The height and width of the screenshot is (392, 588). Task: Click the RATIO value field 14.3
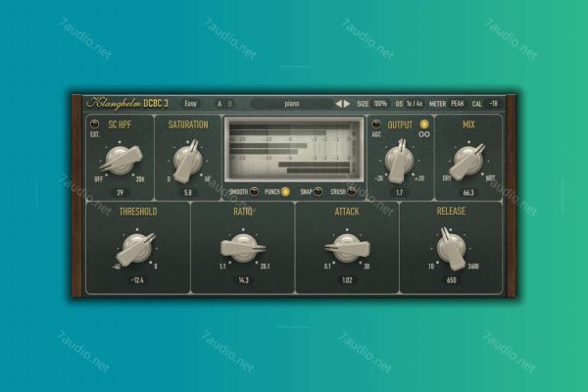click(x=243, y=280)
